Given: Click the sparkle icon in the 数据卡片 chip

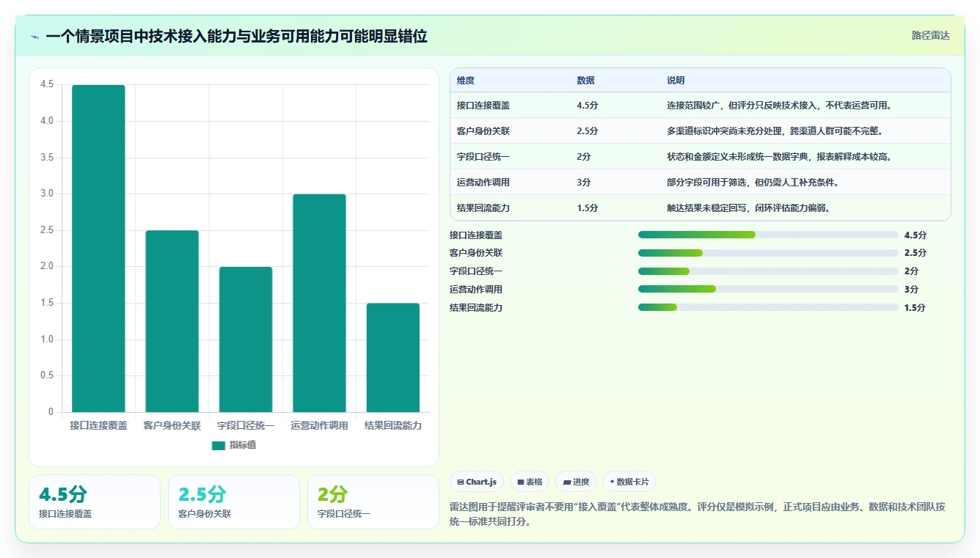Looking at the screenshot, I should point(612,482).
